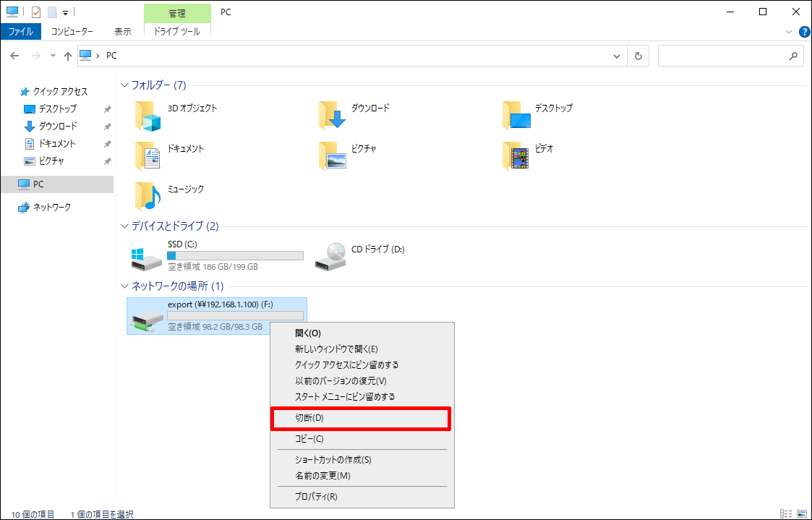Refresh the PC view
Screen dimensions: 812x520
(x=638, y=56)
